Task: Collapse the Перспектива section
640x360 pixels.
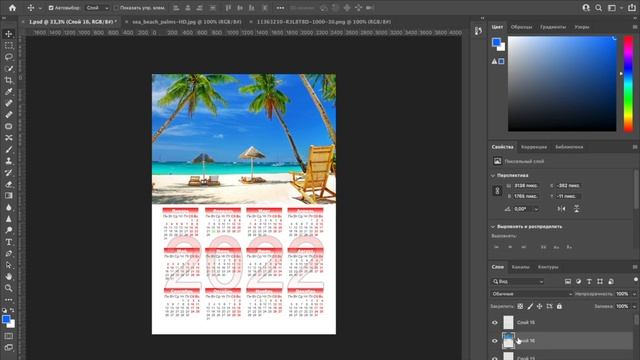Action: (493, 176)
